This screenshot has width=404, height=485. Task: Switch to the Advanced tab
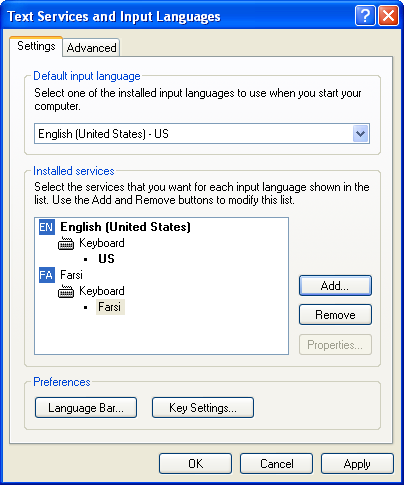point(91,48)
